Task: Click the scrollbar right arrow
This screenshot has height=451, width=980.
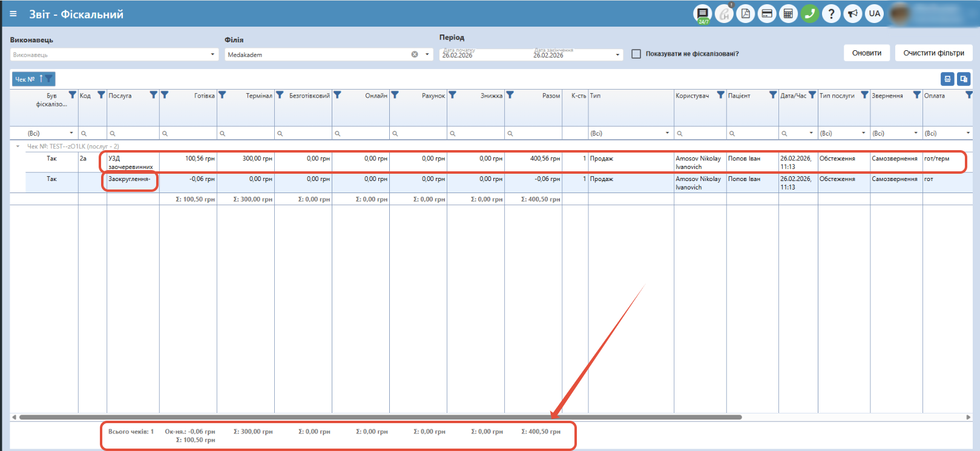Action: 968,417
